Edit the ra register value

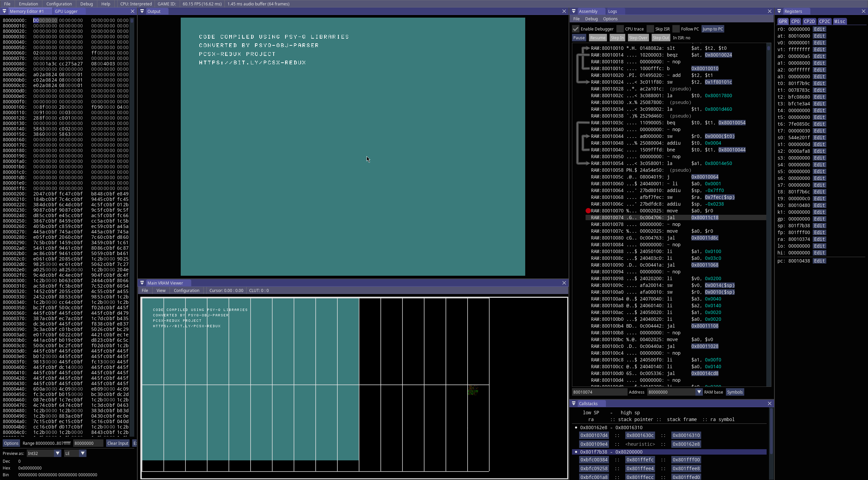[819, 239]
